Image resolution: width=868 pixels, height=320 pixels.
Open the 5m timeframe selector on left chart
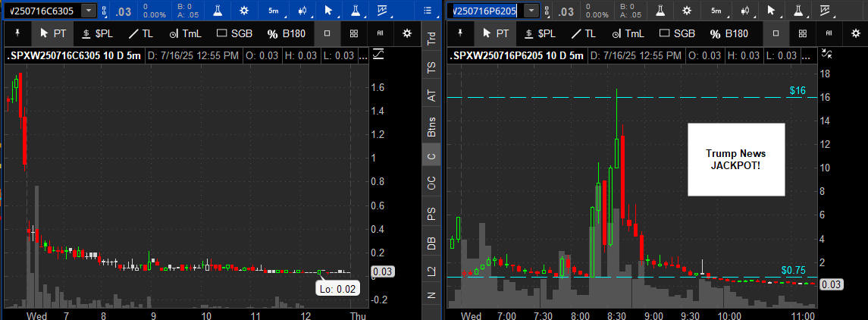click(x=273, y=11)
